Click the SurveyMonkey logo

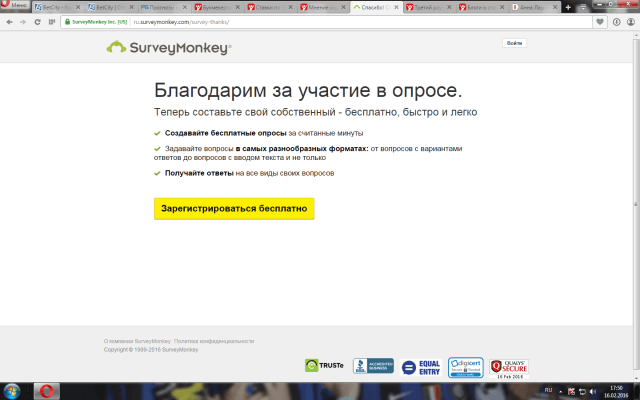169,46
